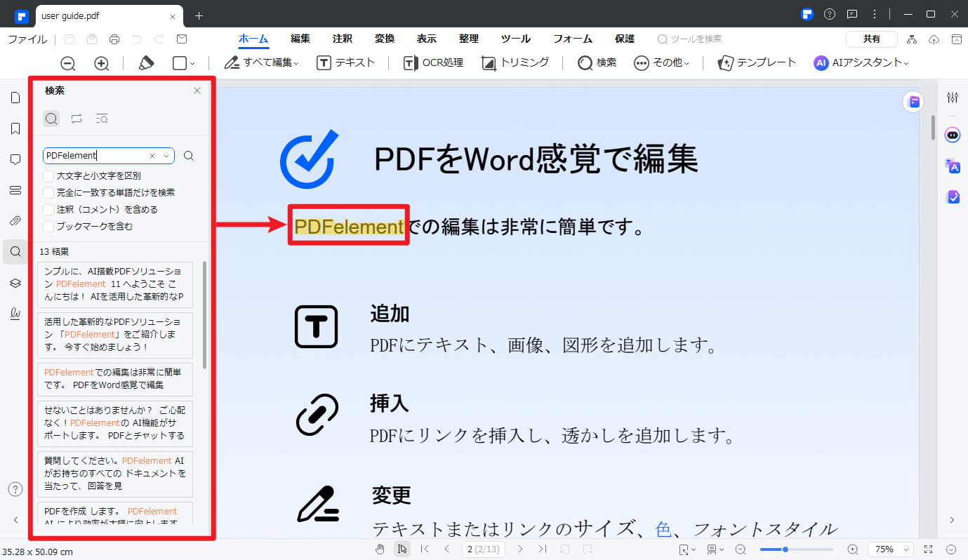Viewport: 968px width, 560px height.
Task: Enable case-sensitive search (大文字と小文字を区別)
Action: (48, 175)
